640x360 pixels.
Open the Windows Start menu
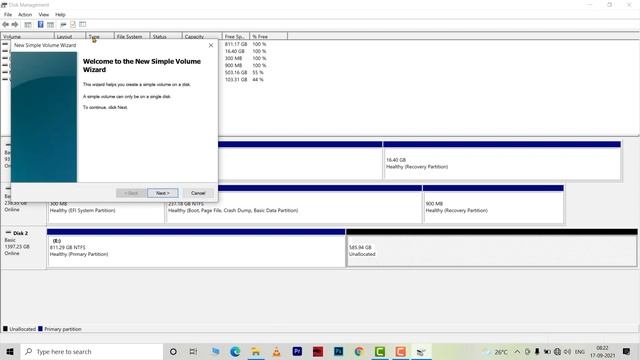coord(10,351)
